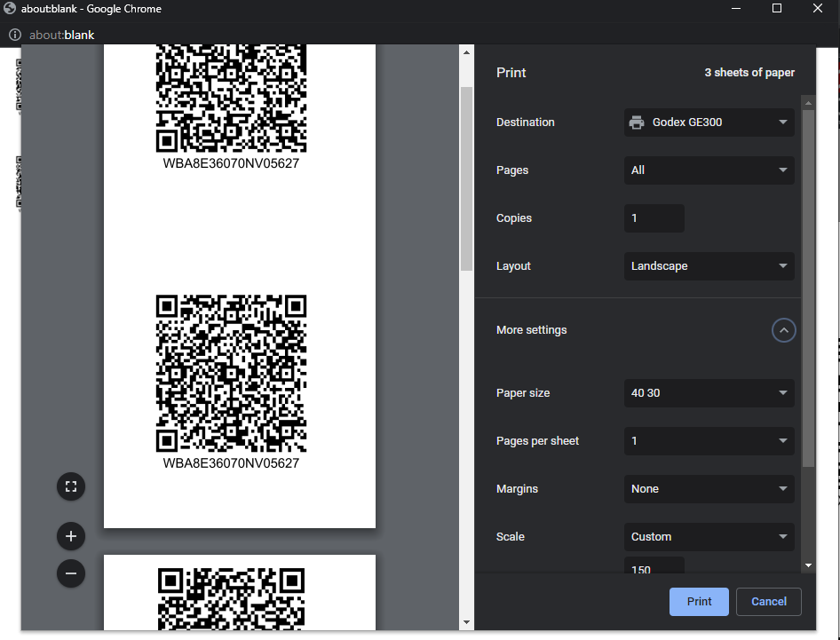Image resolution: width=840 pixels, height=640 pixels.
Task: Click the preview scrollbar up arrow
Action: [x=466, y=52]
